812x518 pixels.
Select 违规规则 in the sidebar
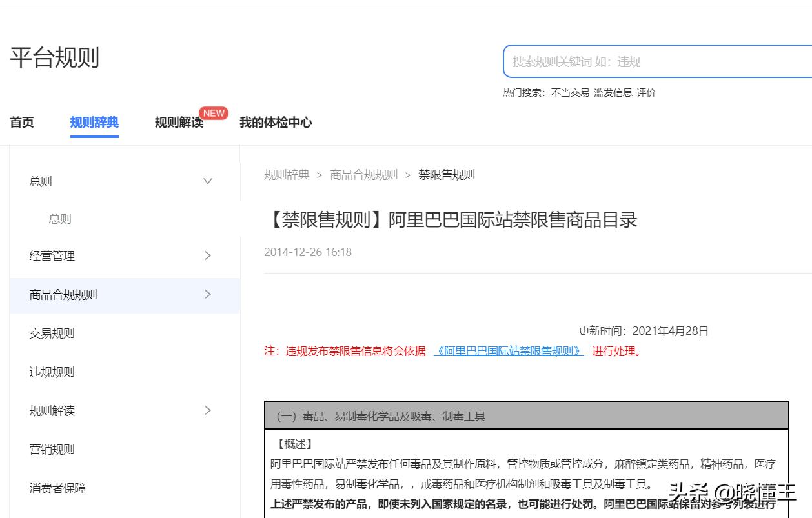52,372
